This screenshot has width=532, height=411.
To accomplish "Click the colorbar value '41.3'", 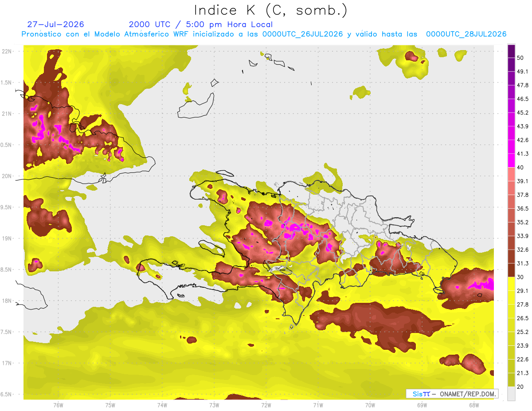I will 522,154.
